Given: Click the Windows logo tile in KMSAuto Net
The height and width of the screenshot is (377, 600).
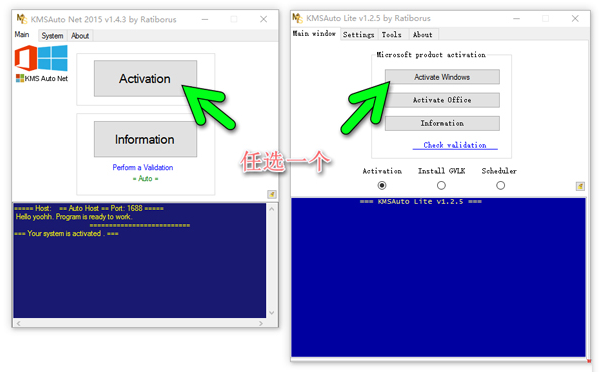Looking at the screenshot, I should coord(53,58).
